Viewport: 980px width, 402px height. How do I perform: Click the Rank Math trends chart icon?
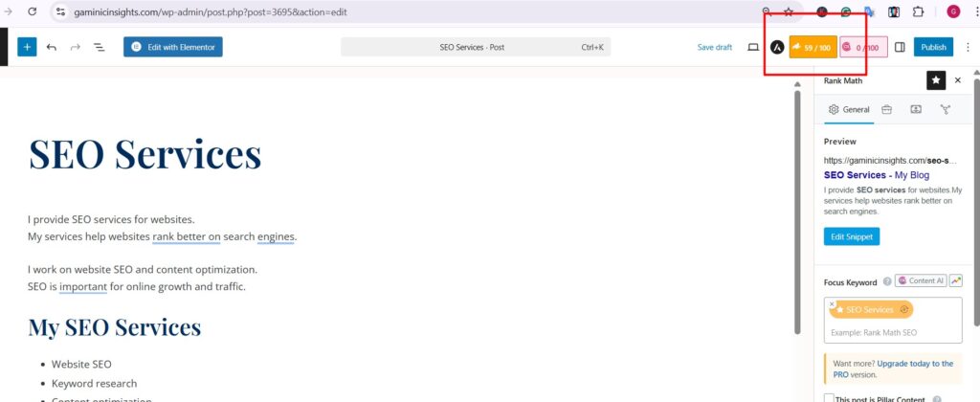click(x=956, y=281)
